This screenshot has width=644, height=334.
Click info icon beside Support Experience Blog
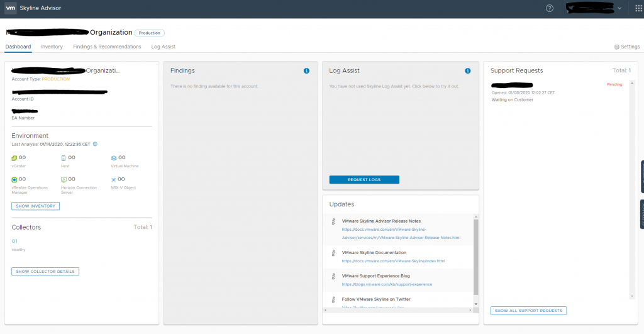[333, 277]
